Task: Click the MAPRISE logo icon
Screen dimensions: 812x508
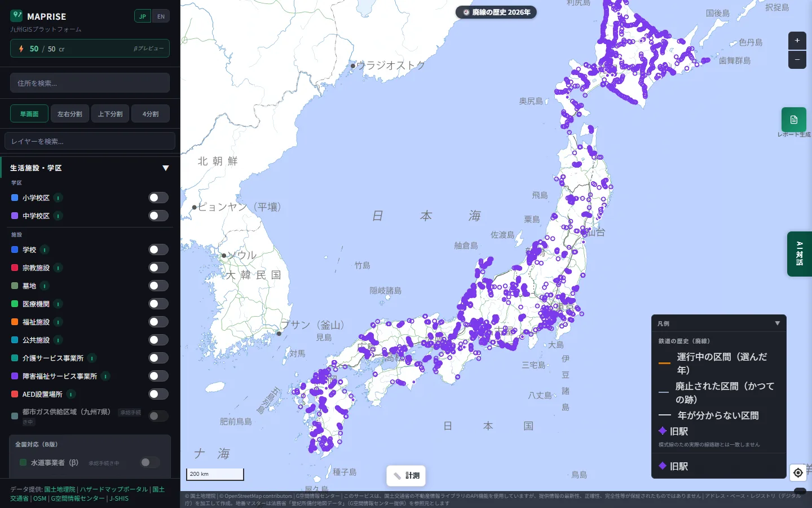Action: [x=16, y=15]
